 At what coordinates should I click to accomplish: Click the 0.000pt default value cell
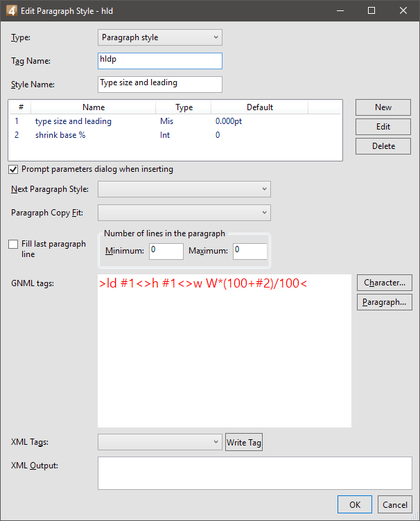coord(229,121)
